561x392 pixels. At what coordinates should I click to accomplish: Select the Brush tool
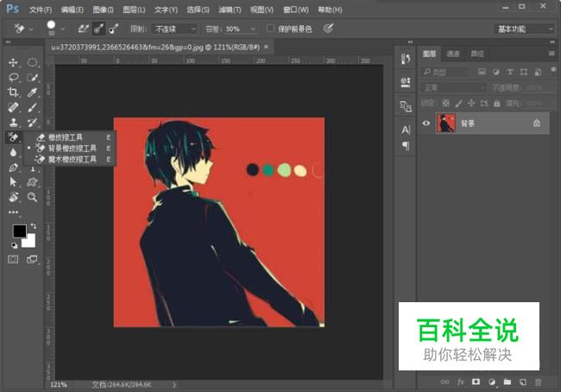click(33, 107)
